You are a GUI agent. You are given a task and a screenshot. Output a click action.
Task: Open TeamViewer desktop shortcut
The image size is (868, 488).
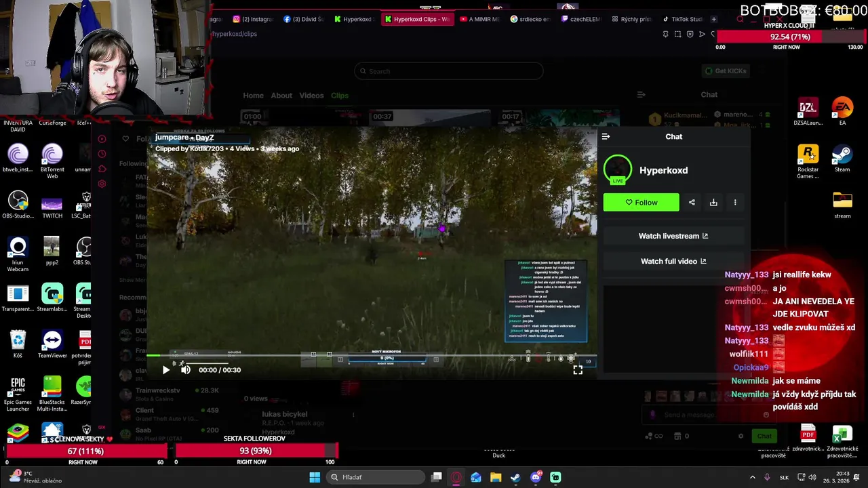[x=52, y=344]
